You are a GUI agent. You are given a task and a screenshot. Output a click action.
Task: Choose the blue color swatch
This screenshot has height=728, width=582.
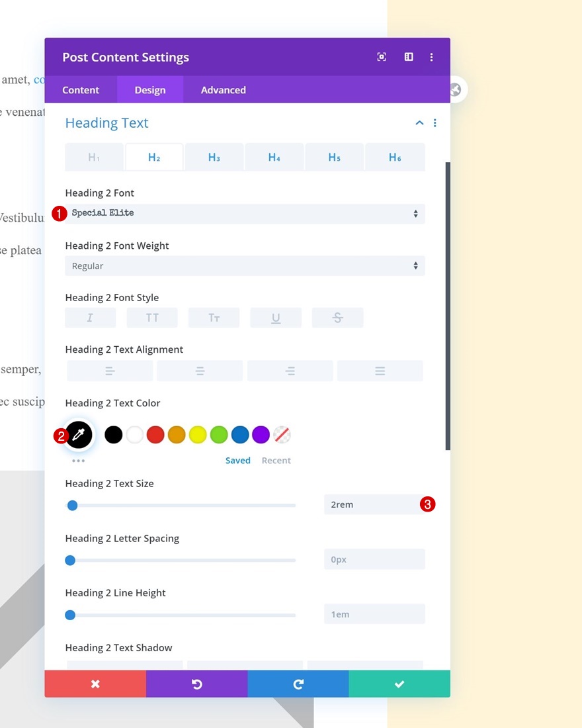tap(240, 435)
